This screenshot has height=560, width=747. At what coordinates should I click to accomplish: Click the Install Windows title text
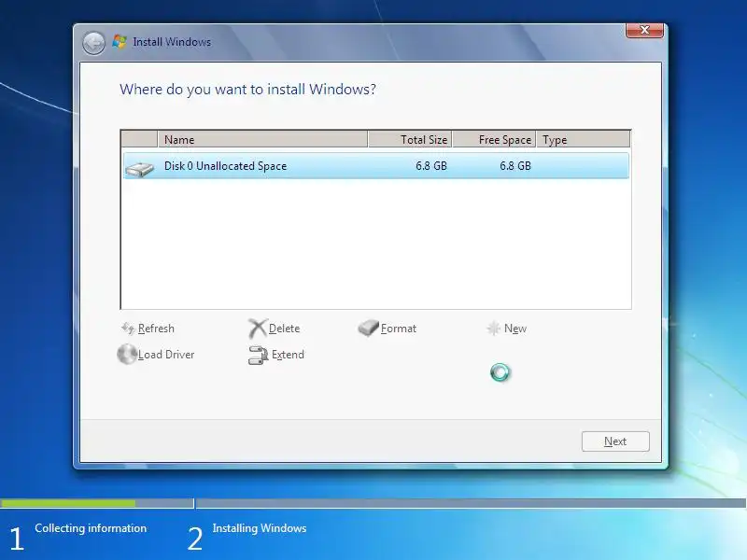(x=172, y=42)
